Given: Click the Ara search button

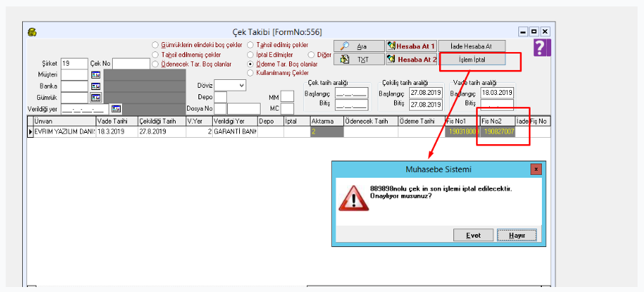Looking at the screenshot, I should pos(358,46).
